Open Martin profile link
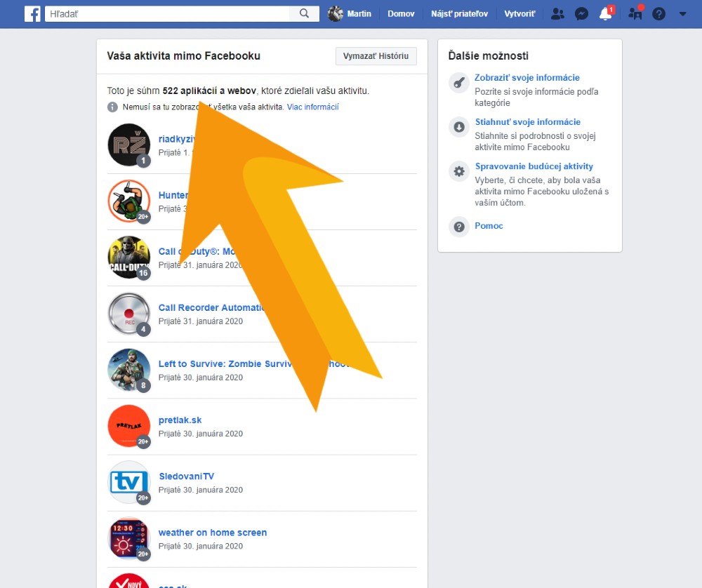The width and height of the screenshot is (702, 588). pos(359,14)
